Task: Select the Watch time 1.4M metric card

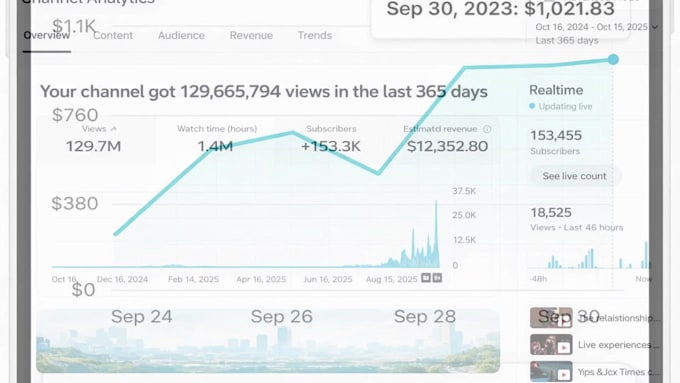Action: click(216, 140)
